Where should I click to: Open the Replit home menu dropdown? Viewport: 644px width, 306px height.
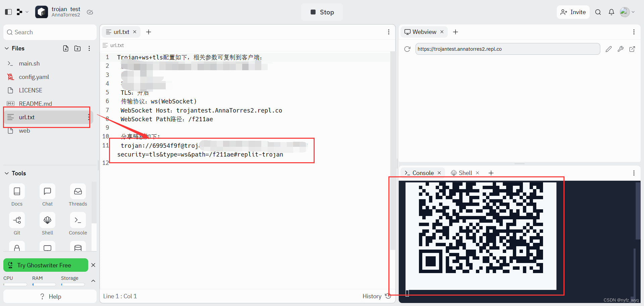[x=22, y=12]
